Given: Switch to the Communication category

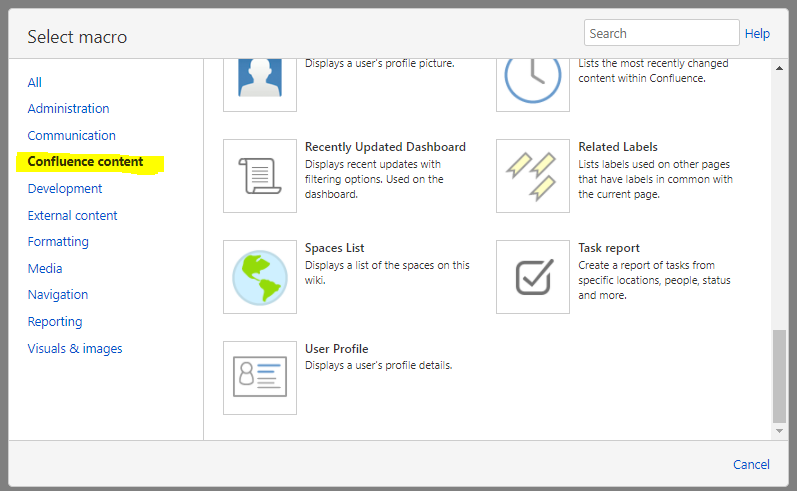Looking at the screenshot, I should [x=72, y=135].
